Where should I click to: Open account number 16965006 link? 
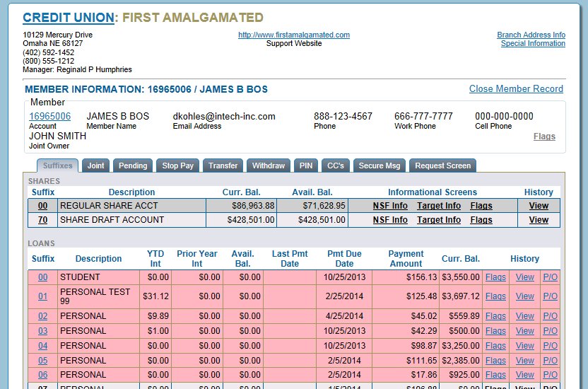tap(49, 116)
